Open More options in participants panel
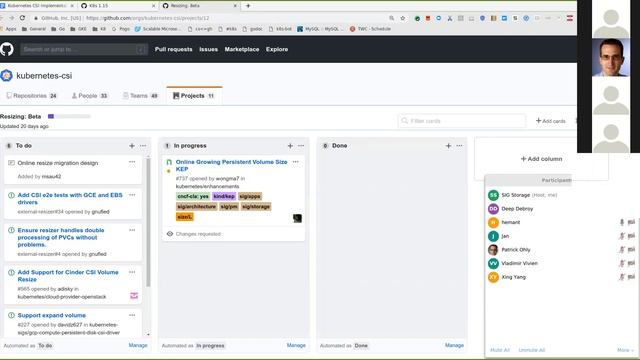This screenshot has height=360, width=640. [625, 350]
